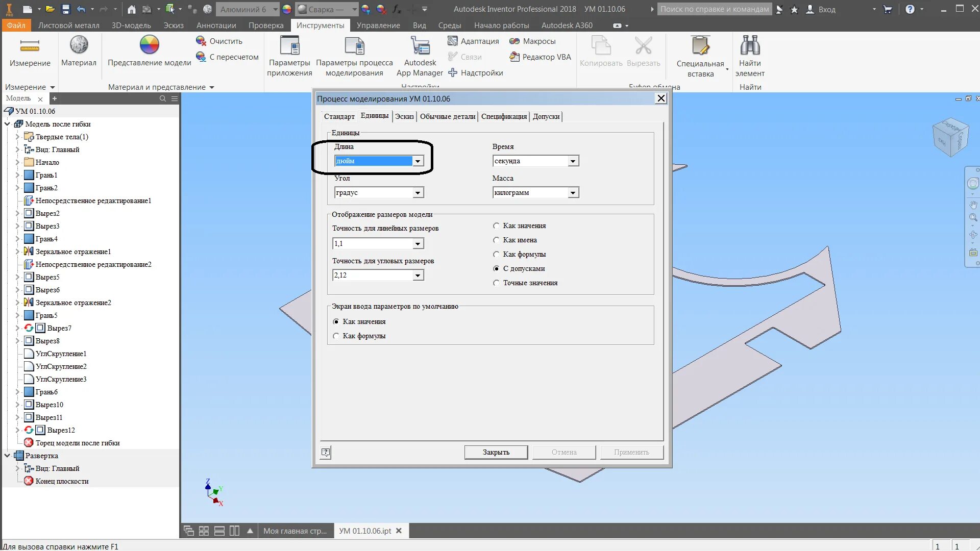
Task: Close the УМ 01.10.06.ipt document tab
Action: point(399,531)
